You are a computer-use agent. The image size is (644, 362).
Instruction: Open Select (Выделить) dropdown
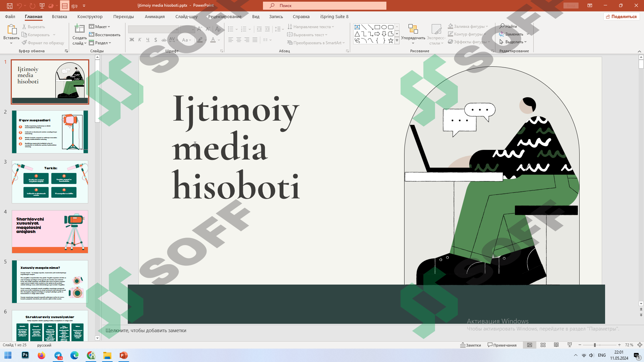pos(513,42)
